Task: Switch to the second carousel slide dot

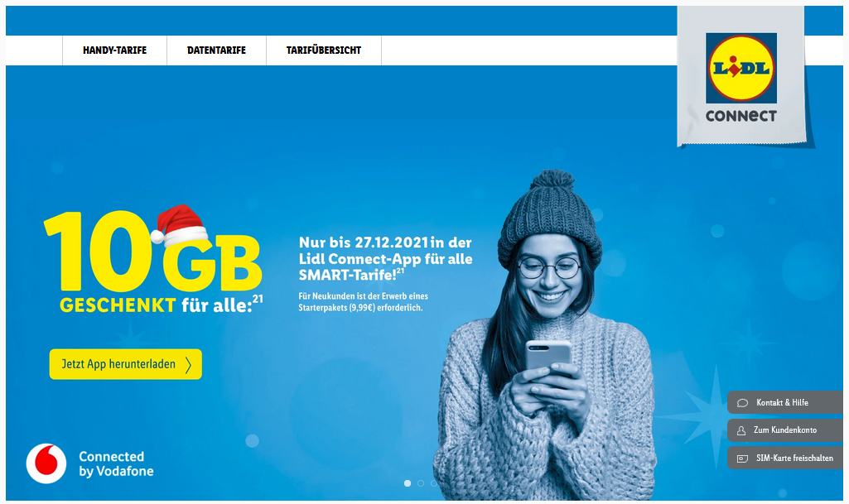Action: click(421, 483)
